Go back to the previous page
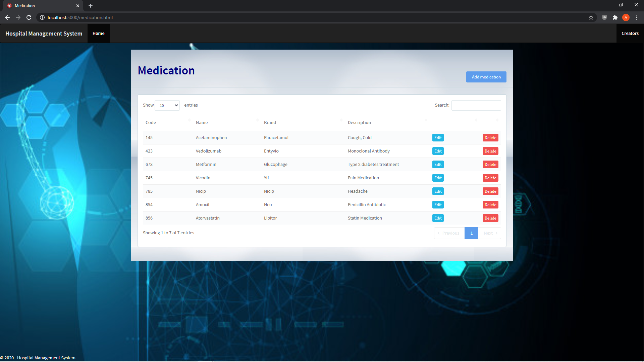This screenshot has height=362, width=644. [7, 17]
